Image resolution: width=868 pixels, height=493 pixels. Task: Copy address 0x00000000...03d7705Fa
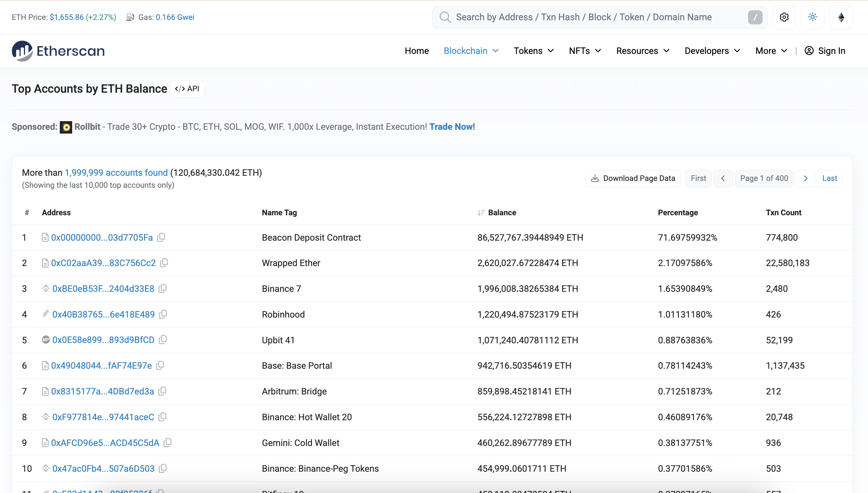[161, 237]
